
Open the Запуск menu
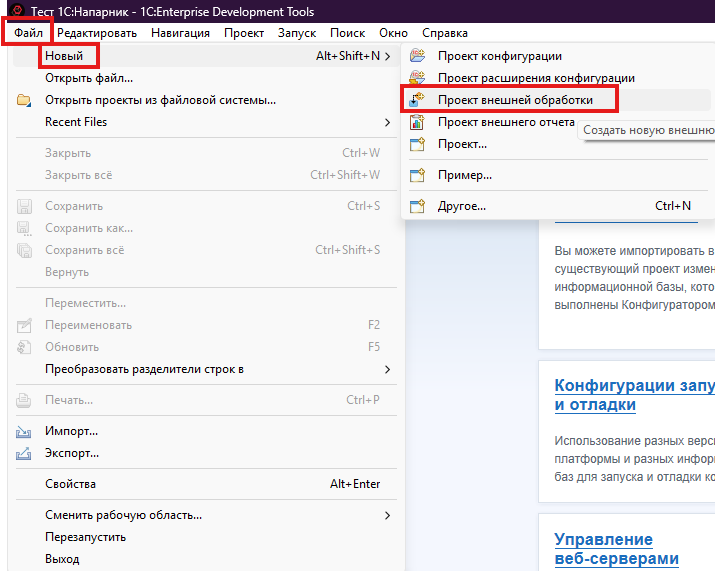[x=297, y=33]
